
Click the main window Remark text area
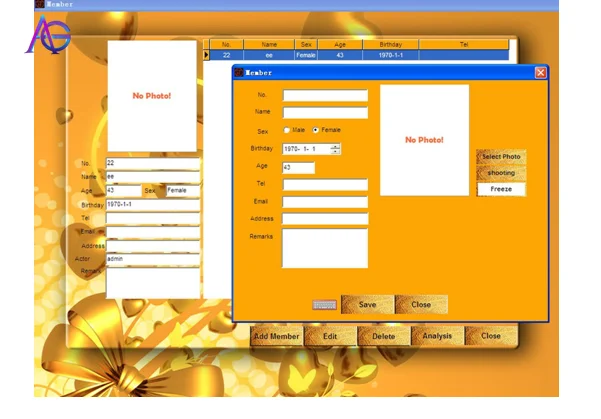click(153, 283)
